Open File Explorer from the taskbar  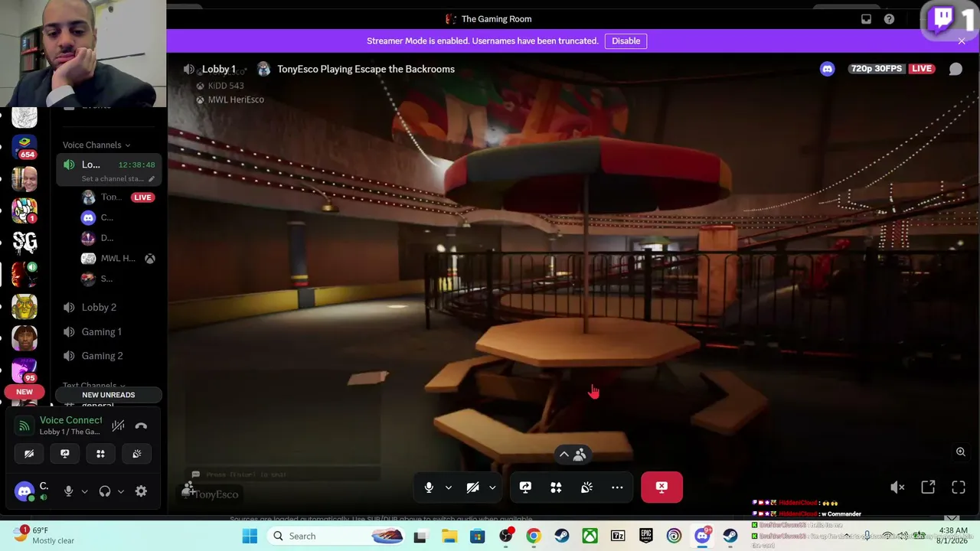tap(448, 536)
